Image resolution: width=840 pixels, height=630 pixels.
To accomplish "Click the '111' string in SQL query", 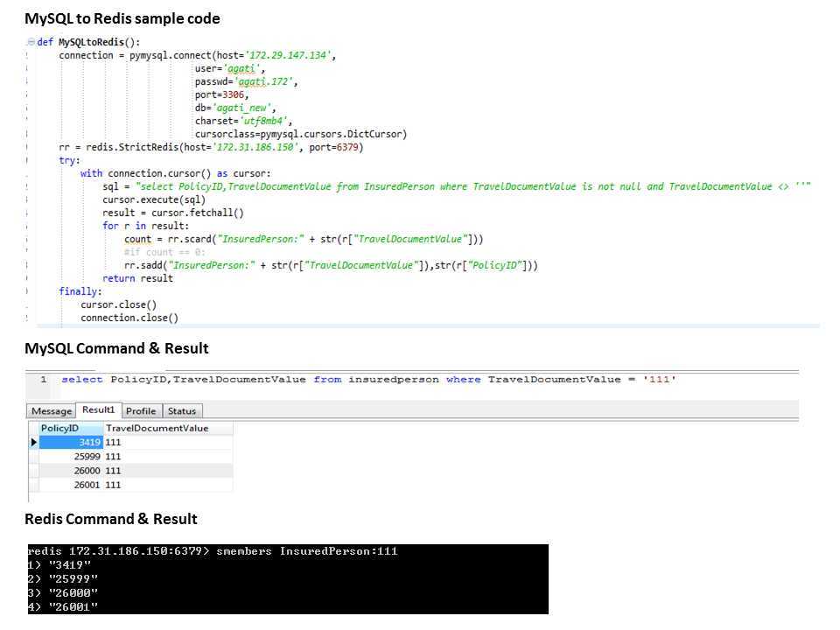I will [659, 379].
